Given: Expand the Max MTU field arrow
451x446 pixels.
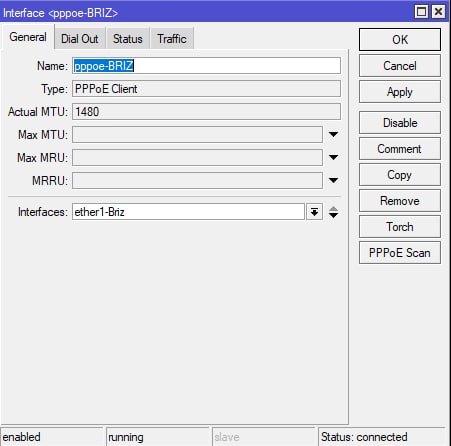Looking at the screenshot, I should pos(333,134).
